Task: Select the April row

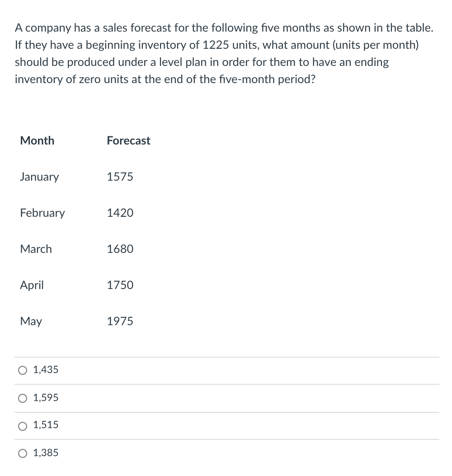Action: 32,285
